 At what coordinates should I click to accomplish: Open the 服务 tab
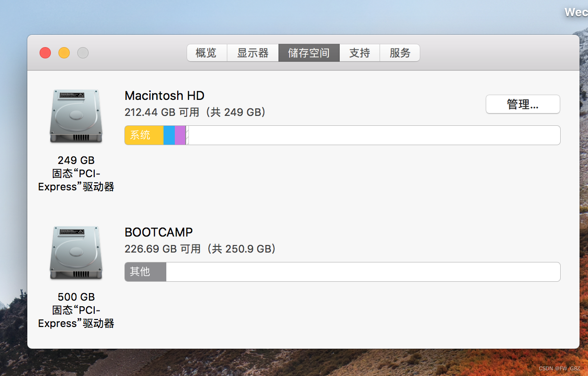(400, 53)
